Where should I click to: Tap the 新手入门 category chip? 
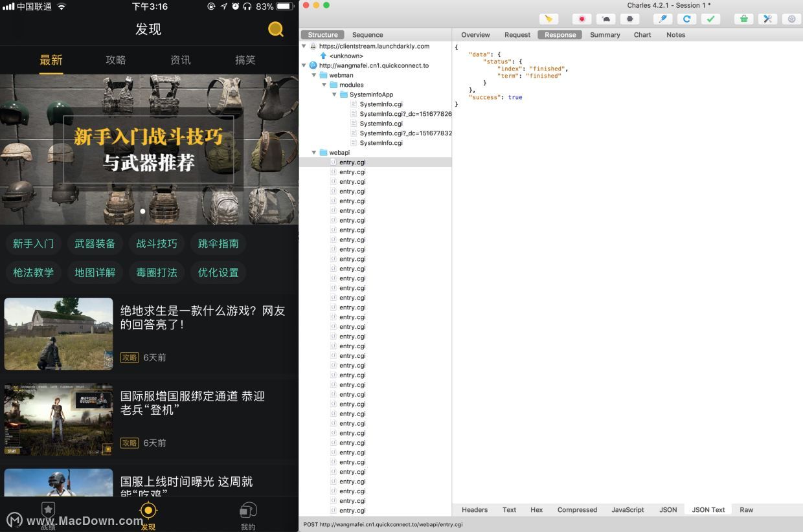34,243
